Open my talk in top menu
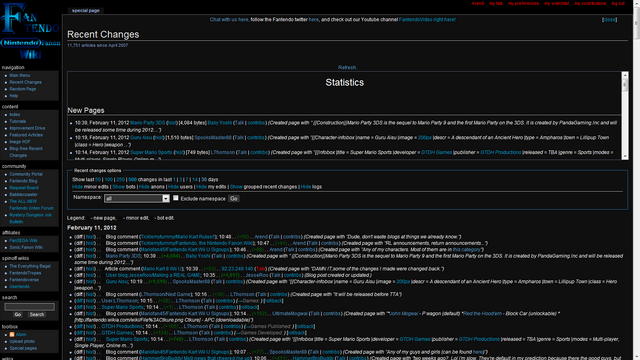The width and height of the screenshot is (640, 360). point(496,3)
